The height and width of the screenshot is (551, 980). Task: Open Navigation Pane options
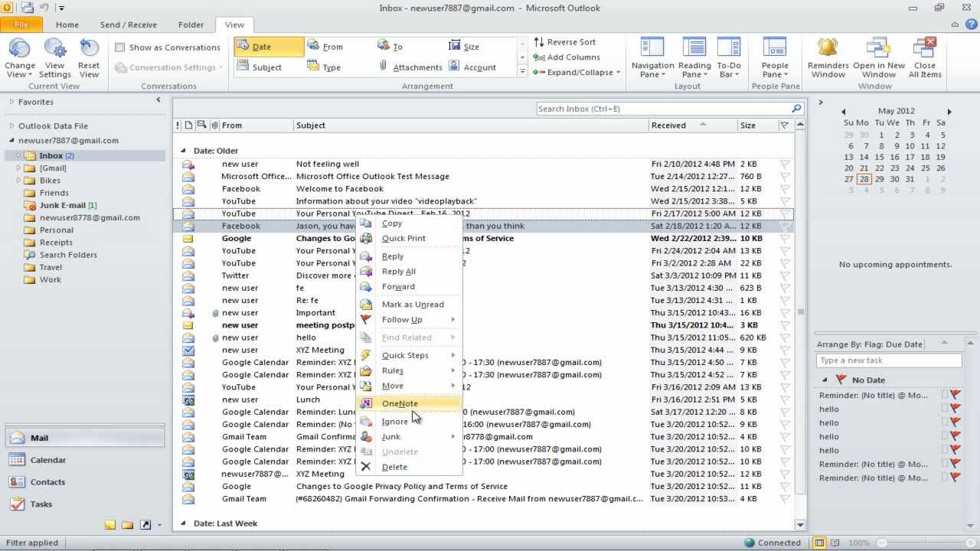tap(652, 58)
